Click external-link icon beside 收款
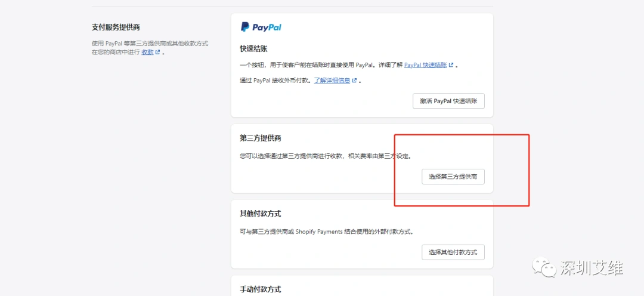Screen dimensions: 644x296 (x=157, y=52)
